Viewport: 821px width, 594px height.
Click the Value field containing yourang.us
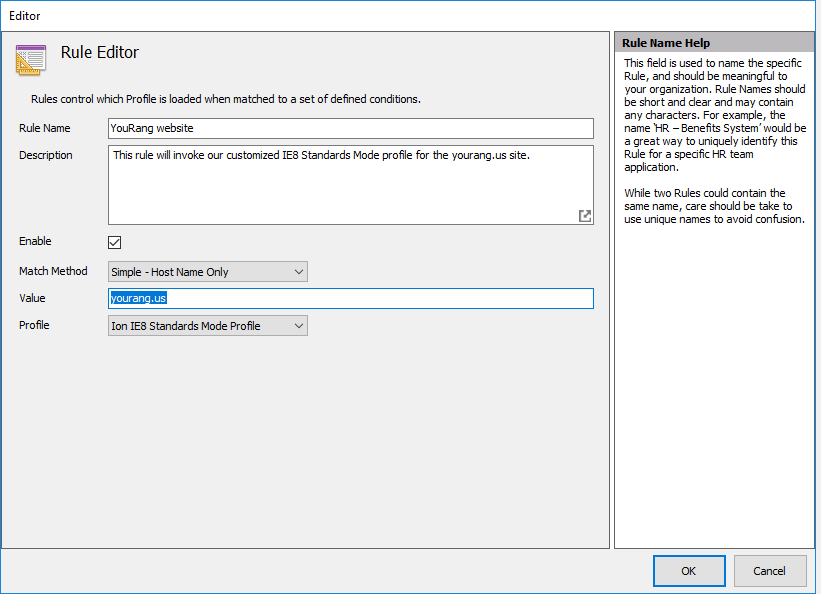click(x=350, y=299)
